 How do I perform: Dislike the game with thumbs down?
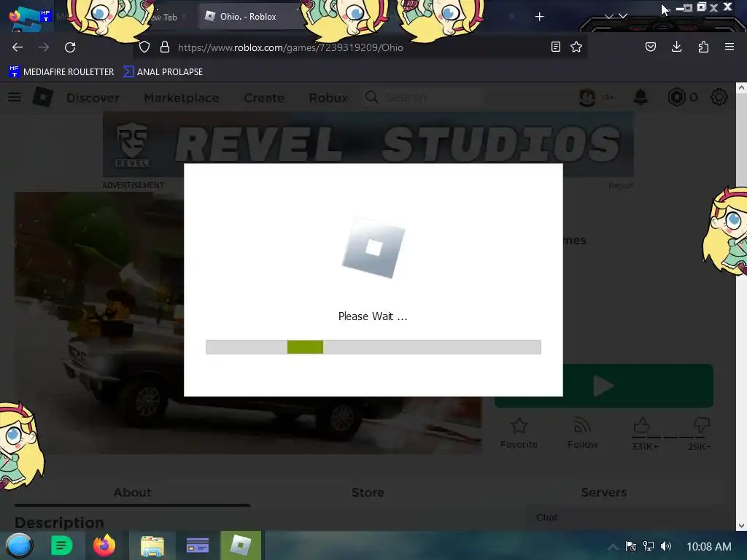pyautogui.click(x=702, y=425)
